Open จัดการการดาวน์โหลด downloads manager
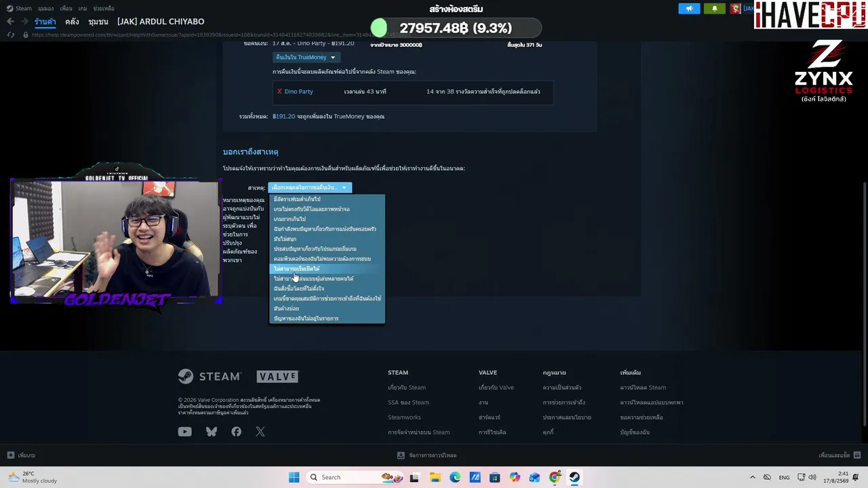Screen dimensions: 868x488 coord(427,455)
